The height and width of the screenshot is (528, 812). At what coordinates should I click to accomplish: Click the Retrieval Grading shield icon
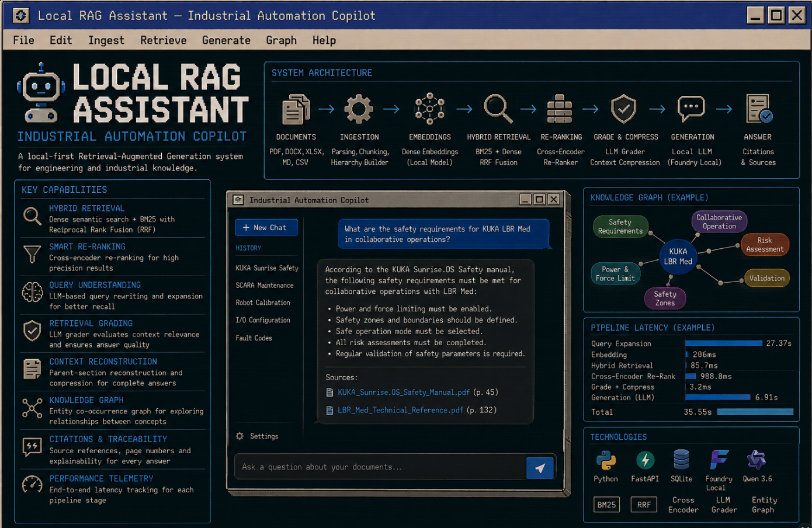coord(32,331)
